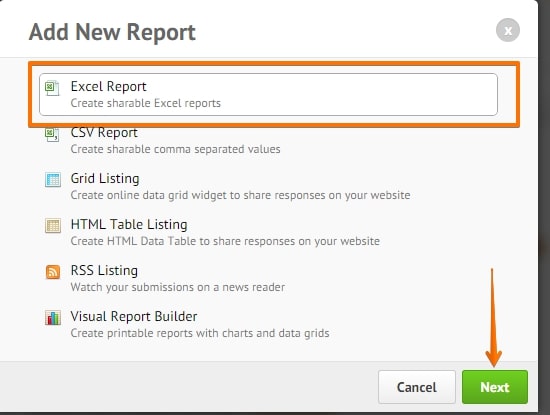Close the Add New Report dialog
Viewport: 550px width, 415px height.
508,31
